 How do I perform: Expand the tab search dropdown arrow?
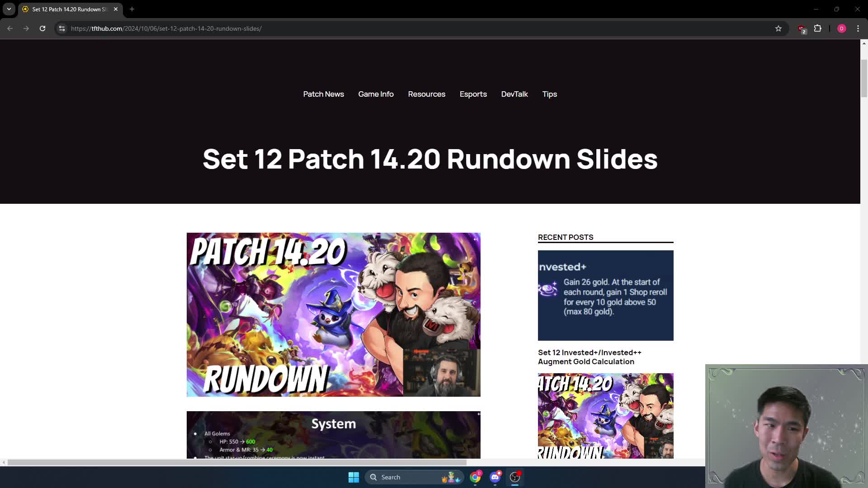pos(9,9)
